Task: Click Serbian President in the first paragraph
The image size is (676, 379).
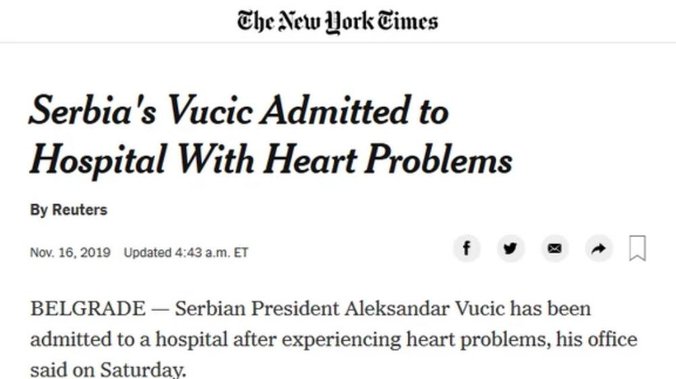Action: tap(257, 309)
